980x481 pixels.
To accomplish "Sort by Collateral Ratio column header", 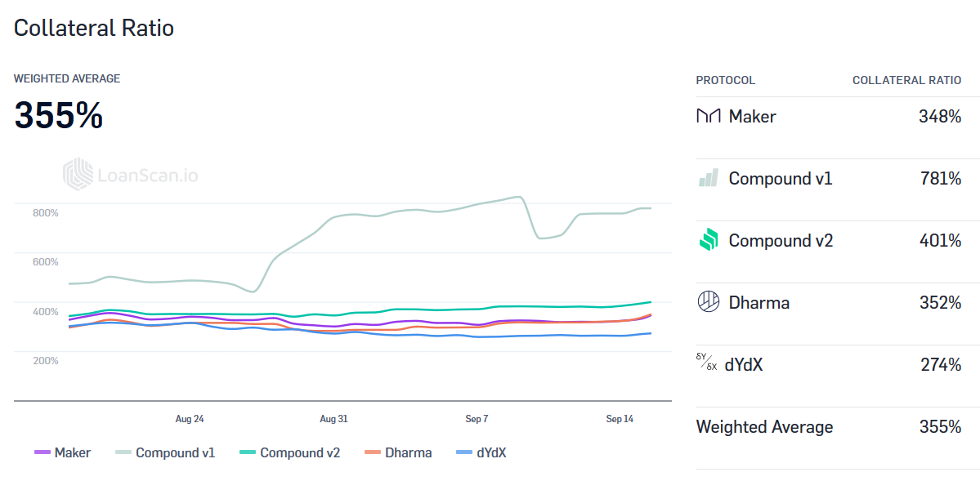I will coord(906,81).
